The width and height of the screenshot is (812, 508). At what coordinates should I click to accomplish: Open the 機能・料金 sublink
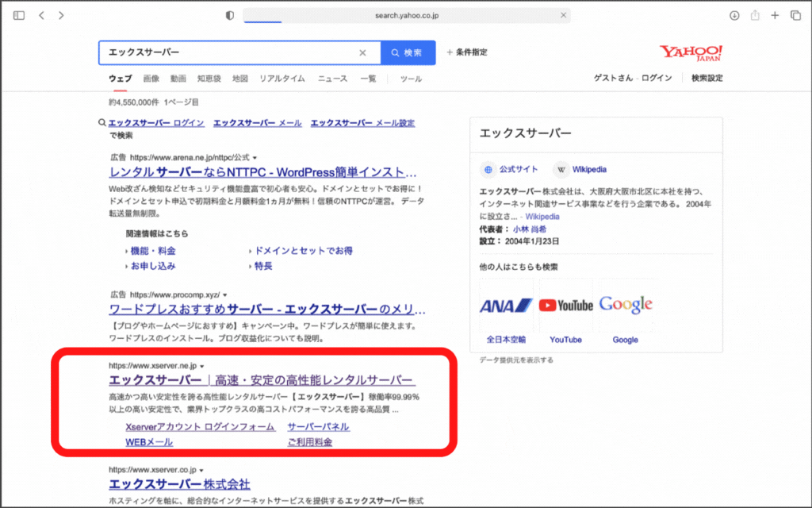(153, 251)
